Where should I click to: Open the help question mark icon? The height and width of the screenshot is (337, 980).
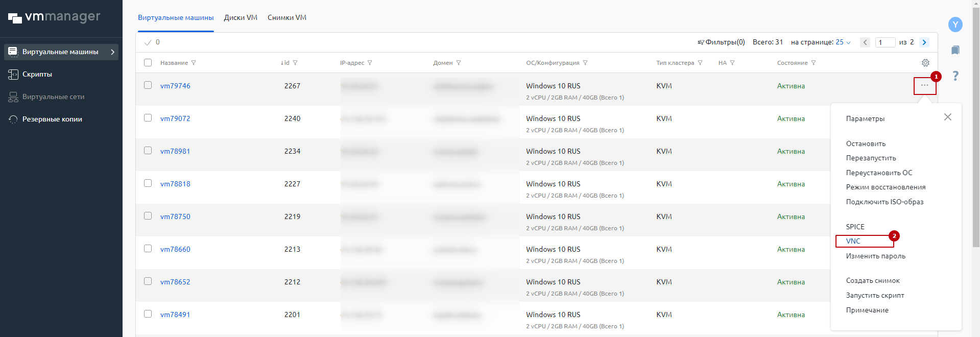pos(955,76)
